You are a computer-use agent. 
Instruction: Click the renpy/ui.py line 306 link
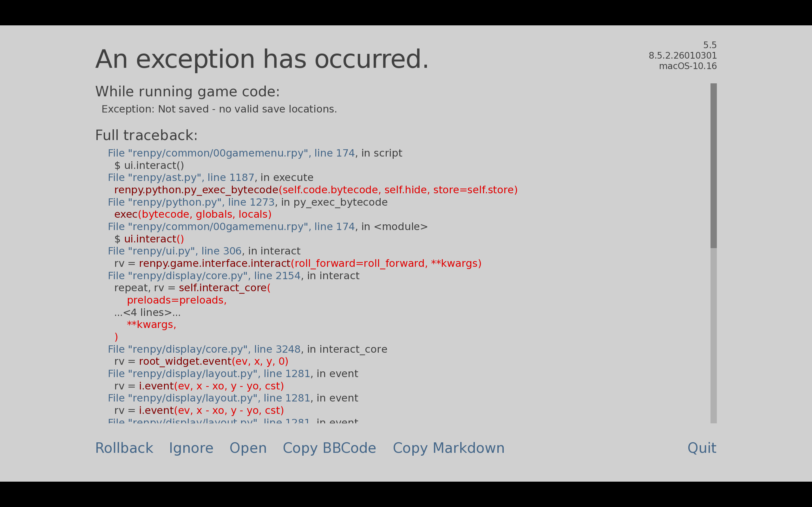pos(174,252)
